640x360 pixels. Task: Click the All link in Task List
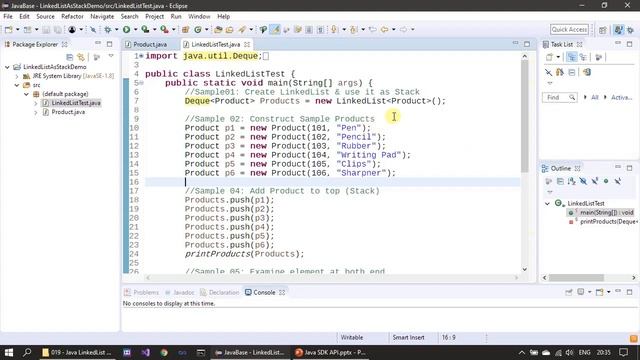click(595, 97)
